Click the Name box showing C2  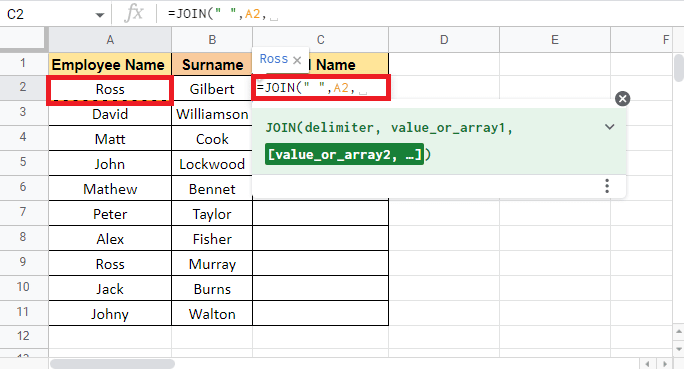tap(48, 14)
